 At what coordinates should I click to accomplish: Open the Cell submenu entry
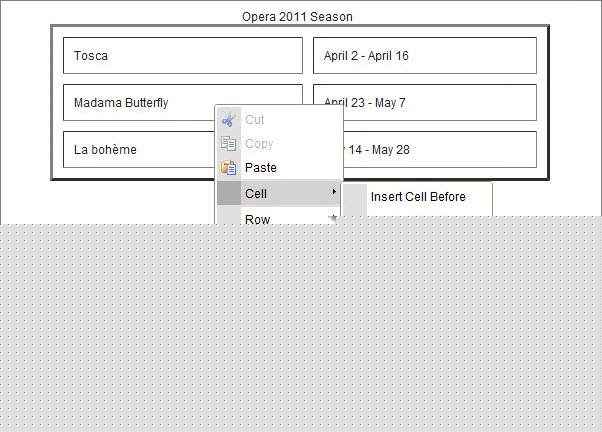(256, 193)
